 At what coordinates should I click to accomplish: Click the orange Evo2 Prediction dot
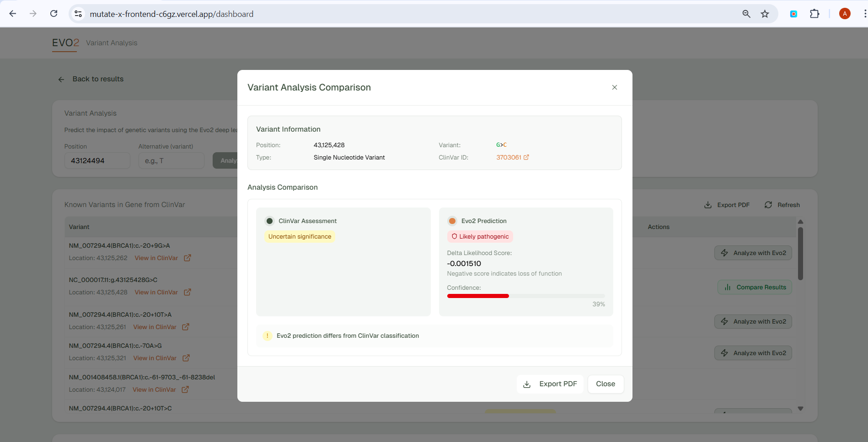point(452,221)
